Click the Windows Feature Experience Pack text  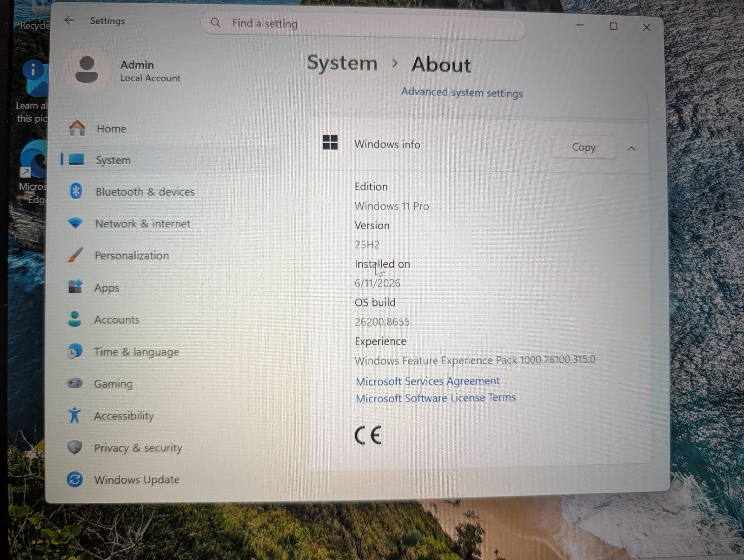tap(475, 360)
